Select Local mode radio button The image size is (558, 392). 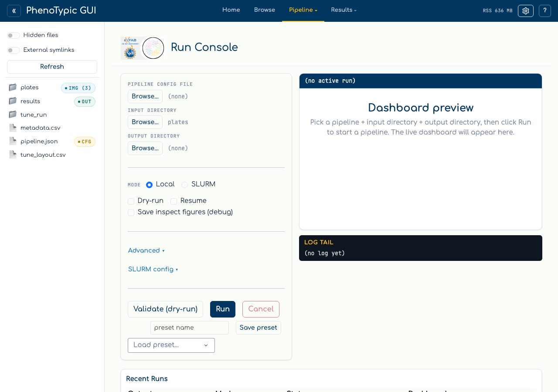(149, 185)
